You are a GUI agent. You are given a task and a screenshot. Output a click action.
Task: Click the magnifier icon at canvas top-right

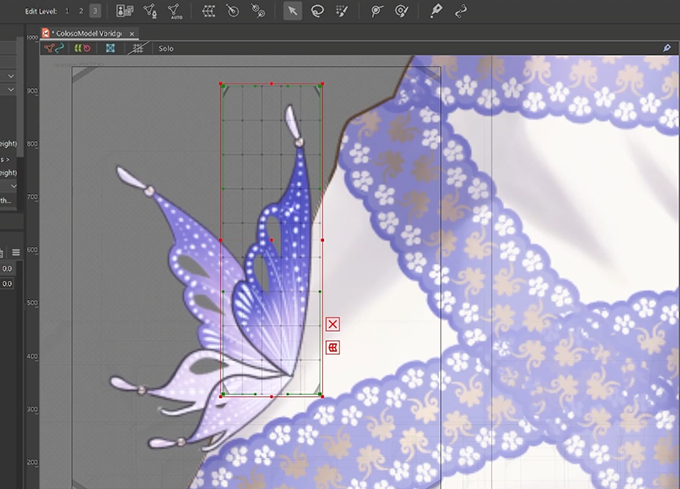pos(667,48)
